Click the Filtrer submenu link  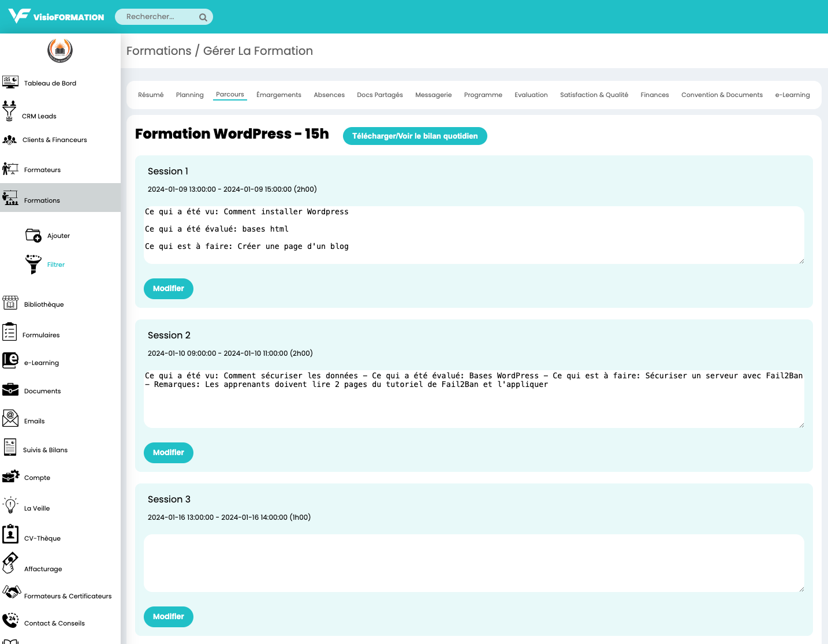pyautogui.click(x=56, y=265)
